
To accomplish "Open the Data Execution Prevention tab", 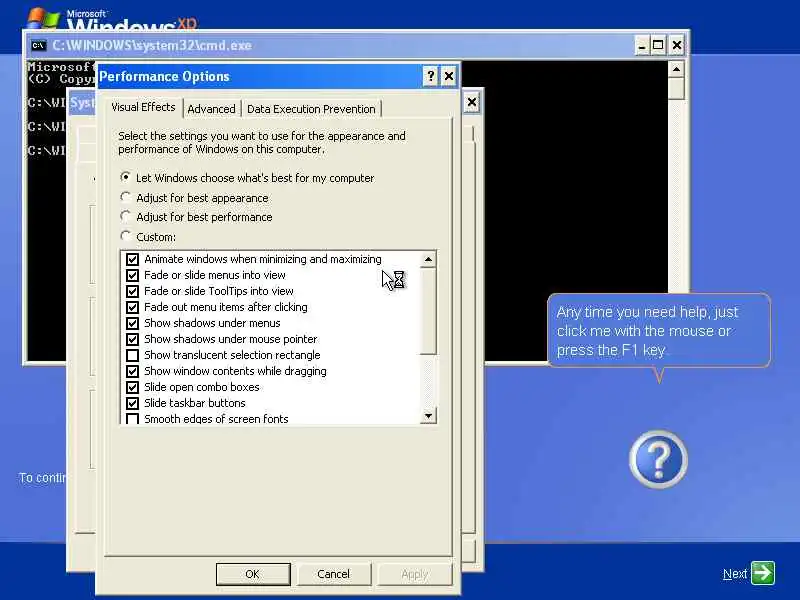I will 311,109.
